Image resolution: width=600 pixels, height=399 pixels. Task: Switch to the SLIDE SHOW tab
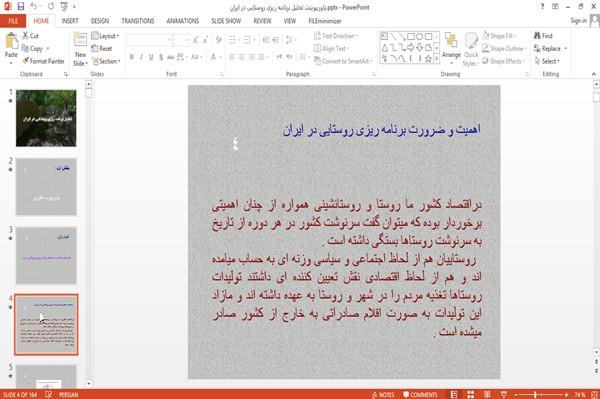[226, 21]
